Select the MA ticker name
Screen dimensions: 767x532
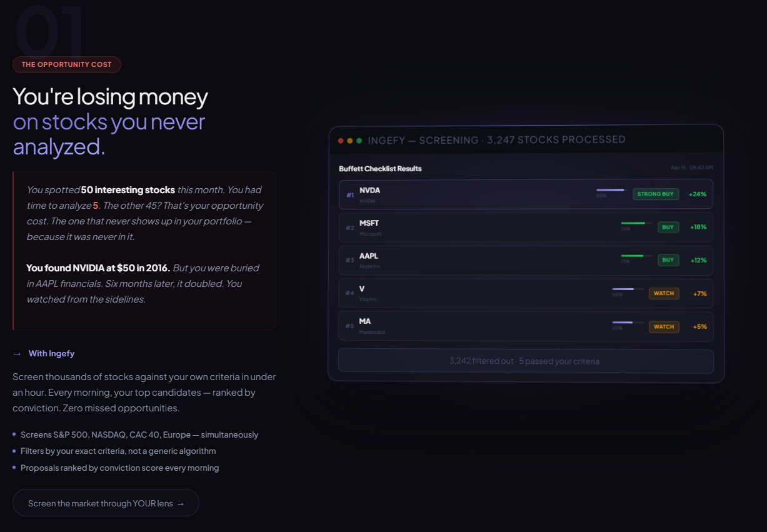[x=365, y=321]
